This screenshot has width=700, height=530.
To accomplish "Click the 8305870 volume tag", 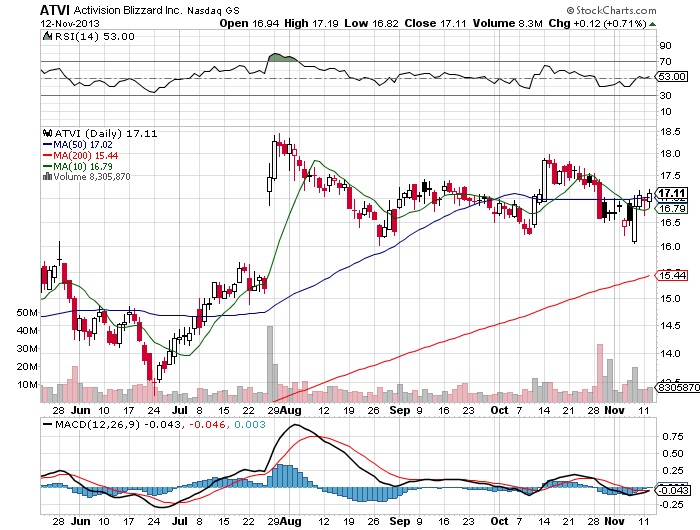I will 677,387.
